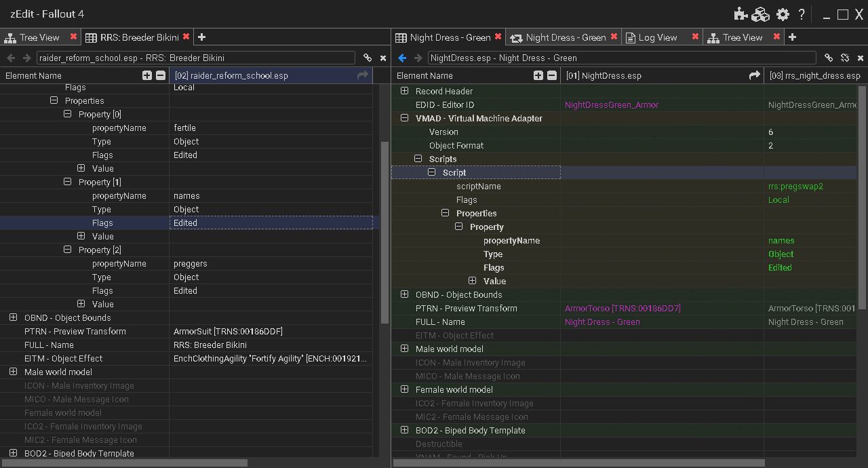
Task: Close the Log View tab
Action: click(695, 37)
